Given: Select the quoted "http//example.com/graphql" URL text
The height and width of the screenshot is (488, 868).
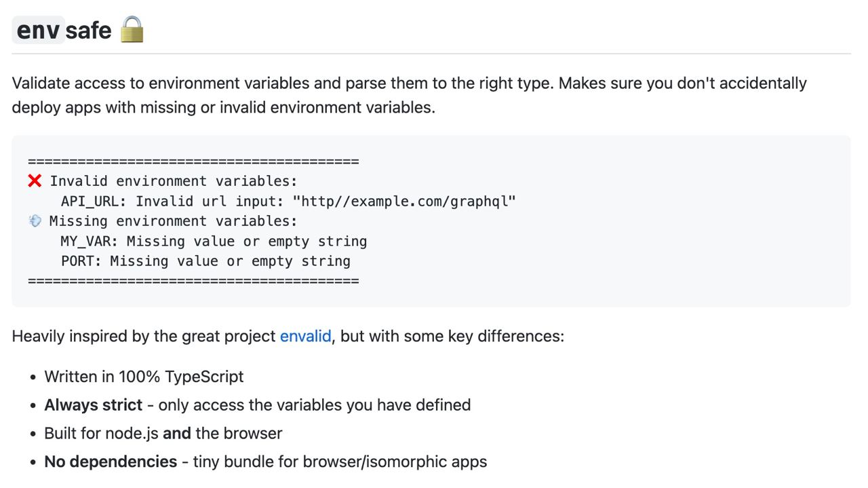Looking at the screenshot, I should coord(404,202).
